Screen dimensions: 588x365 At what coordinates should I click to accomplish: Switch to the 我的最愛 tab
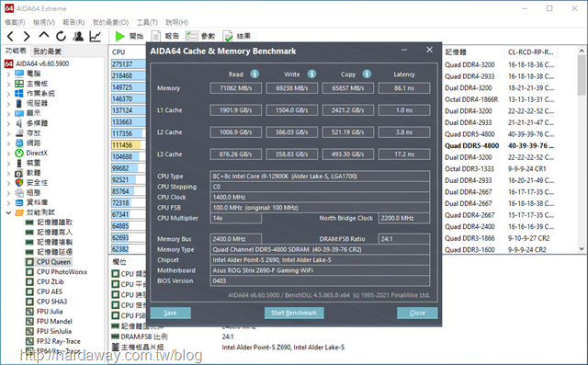point(47,51)
